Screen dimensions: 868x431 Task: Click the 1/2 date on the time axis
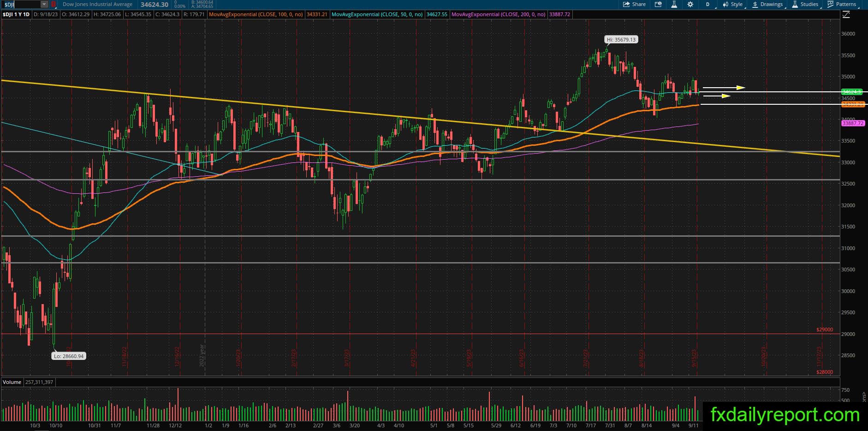point(208,425)
